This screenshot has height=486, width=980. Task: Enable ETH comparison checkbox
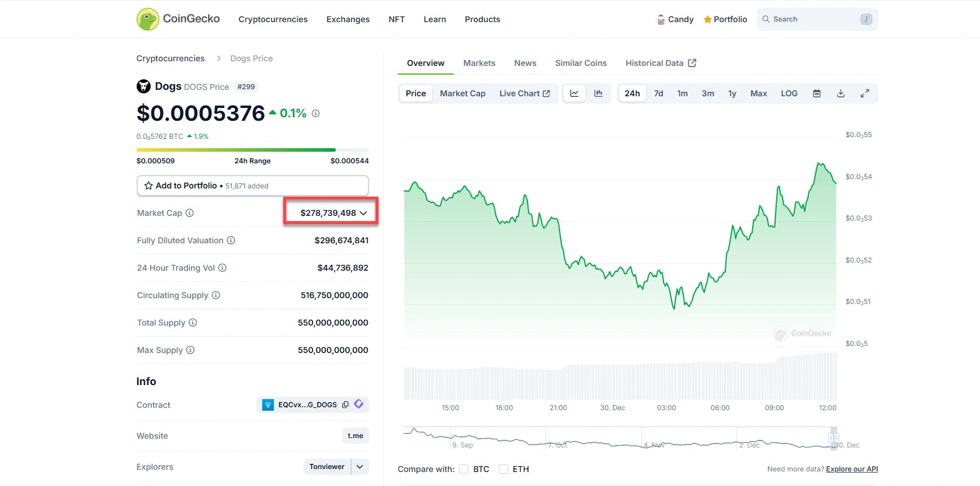[x=503, y=469]
